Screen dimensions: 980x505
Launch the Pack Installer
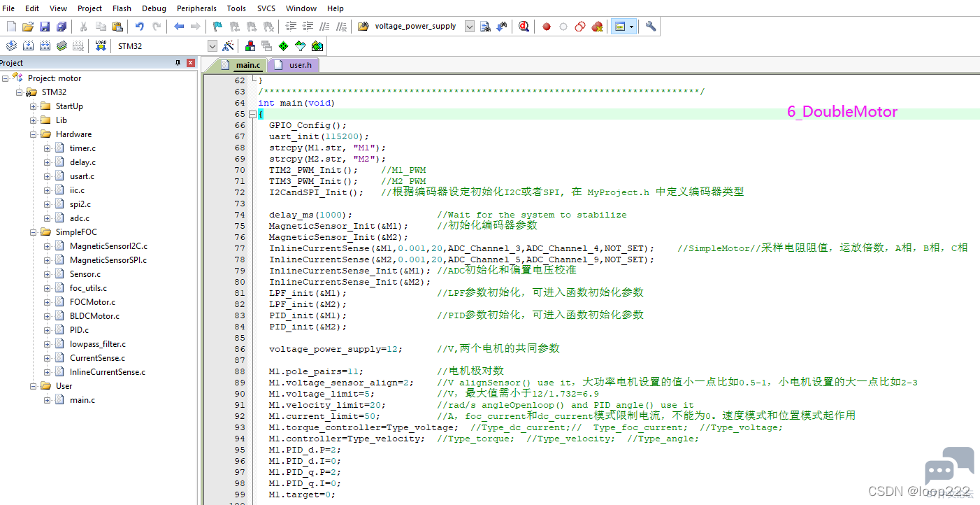click(x=317, y=46)
